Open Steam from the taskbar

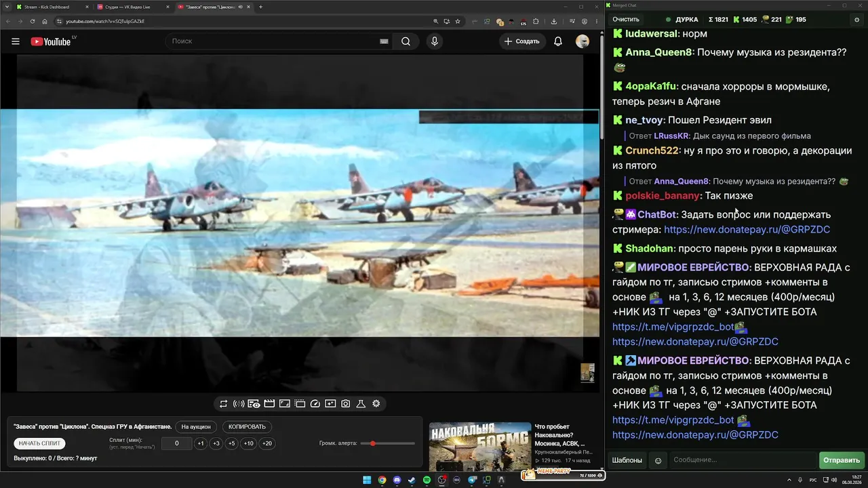coord(412,480)
